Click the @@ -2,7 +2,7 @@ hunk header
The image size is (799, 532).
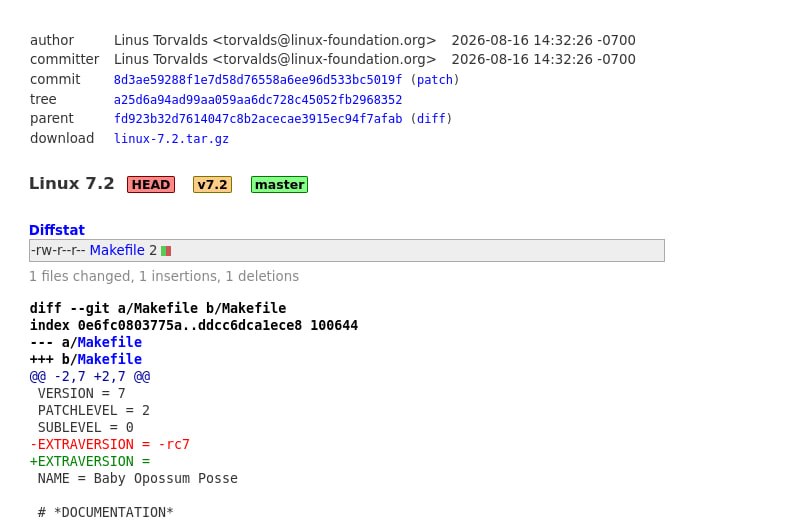tap(90, 377)
